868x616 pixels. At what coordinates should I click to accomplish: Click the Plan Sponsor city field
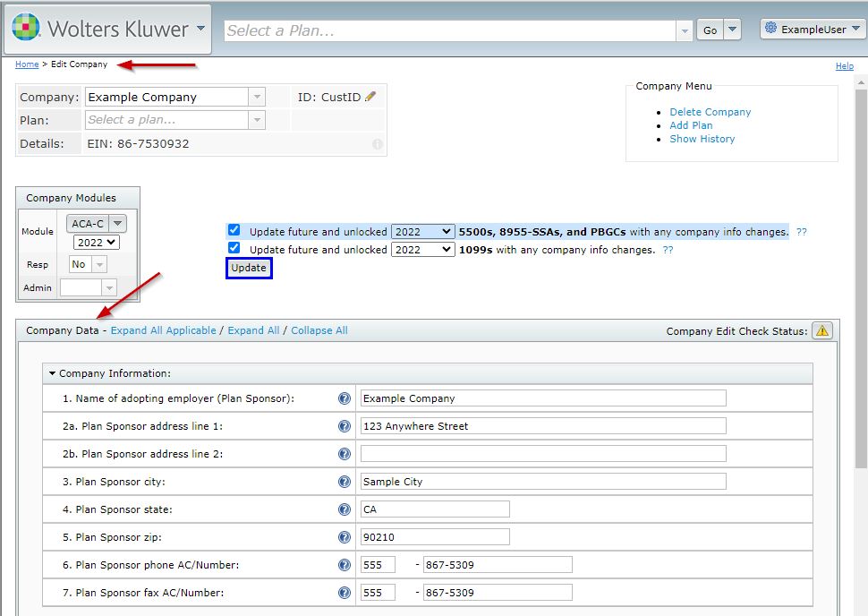(543, 482)
